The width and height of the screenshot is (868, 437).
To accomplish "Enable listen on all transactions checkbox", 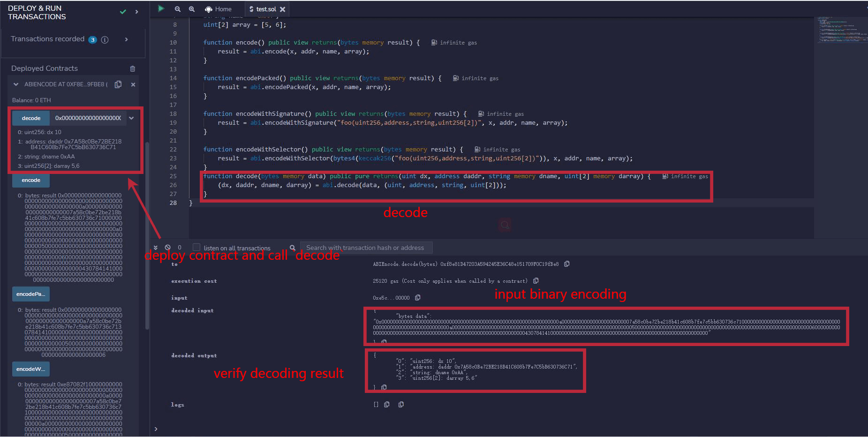I will (x=196, y=248).
